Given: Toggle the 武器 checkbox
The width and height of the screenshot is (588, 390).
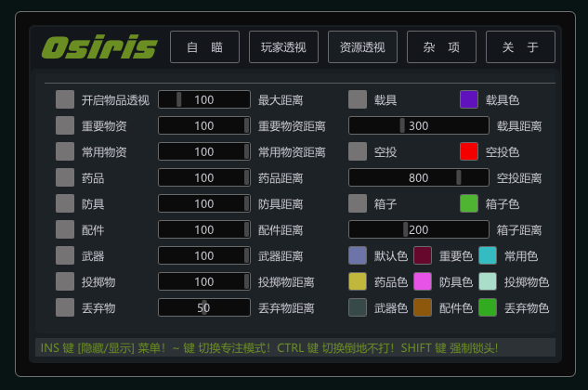Looking at the screenshot, I should tap(65, 255).
